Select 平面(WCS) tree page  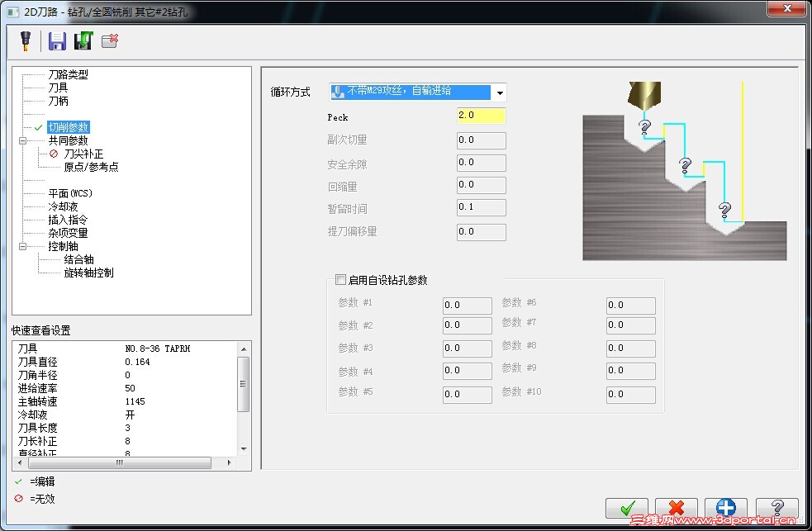(70, 193)
